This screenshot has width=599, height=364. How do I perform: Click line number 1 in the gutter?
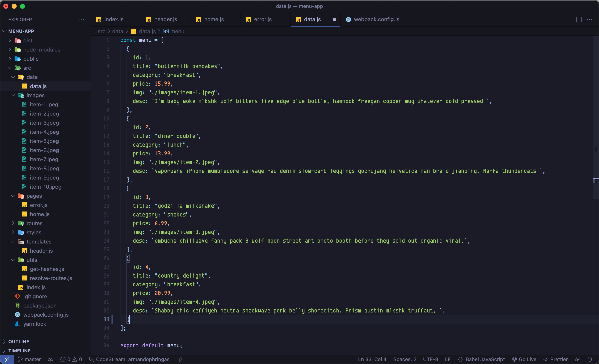(x=108, y=40)
